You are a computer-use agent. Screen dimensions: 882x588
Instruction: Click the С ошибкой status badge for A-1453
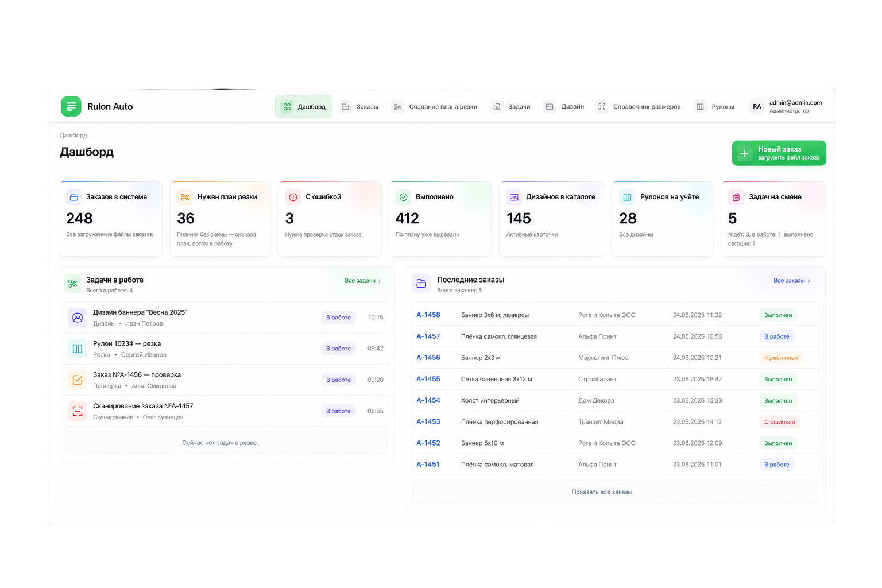[x=780, y=422]
